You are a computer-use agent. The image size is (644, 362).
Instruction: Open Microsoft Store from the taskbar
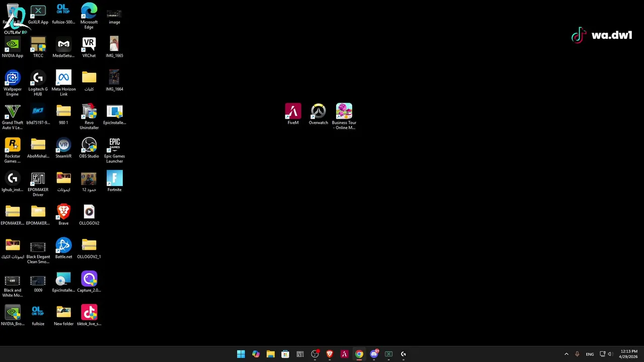point(285,354)
